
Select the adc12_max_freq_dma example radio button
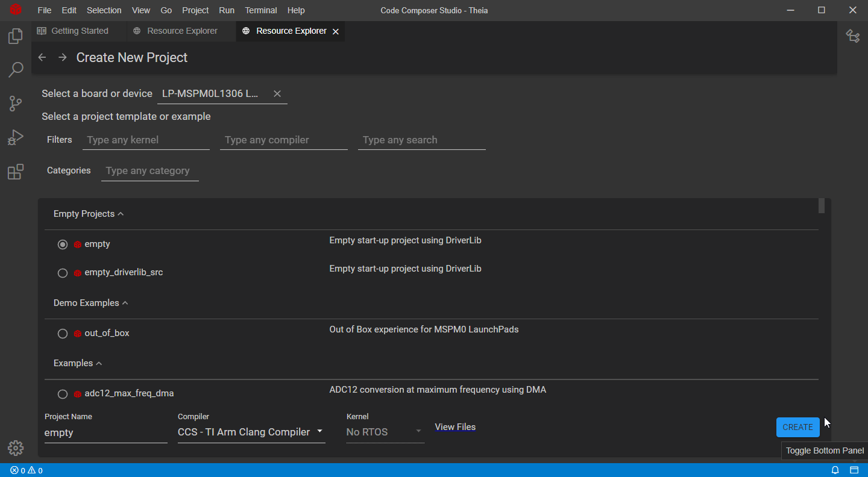coord(63,394)
